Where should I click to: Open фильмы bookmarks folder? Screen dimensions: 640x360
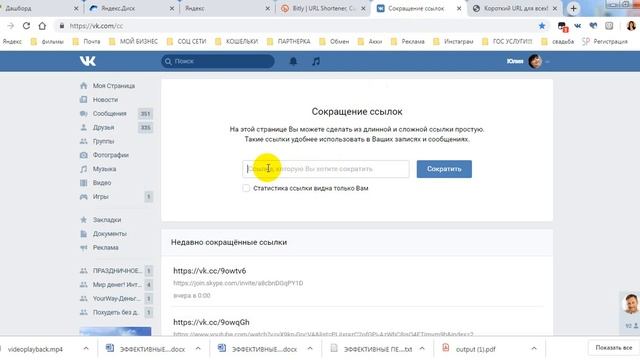click(x=47, y=41)
